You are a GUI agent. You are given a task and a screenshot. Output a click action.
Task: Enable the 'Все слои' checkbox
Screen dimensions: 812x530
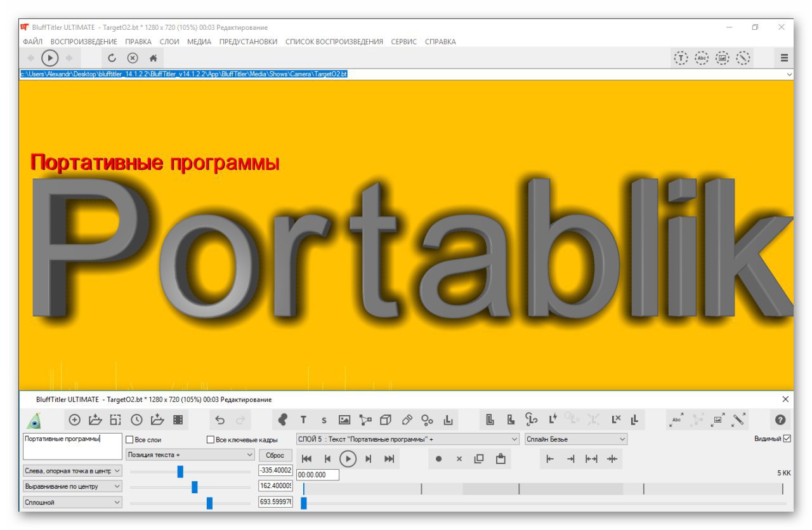click(129, 439)
